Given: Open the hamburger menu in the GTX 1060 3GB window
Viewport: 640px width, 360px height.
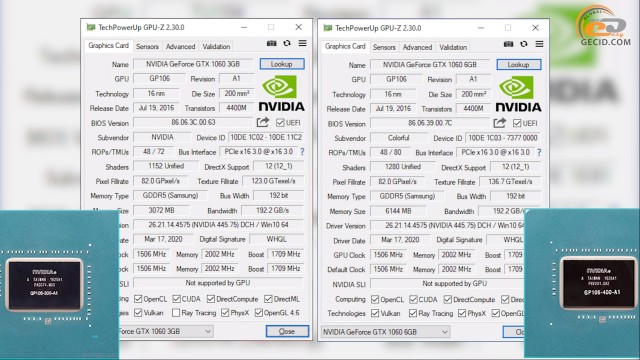Looking at the screenshot, I should tap(302, 43).
